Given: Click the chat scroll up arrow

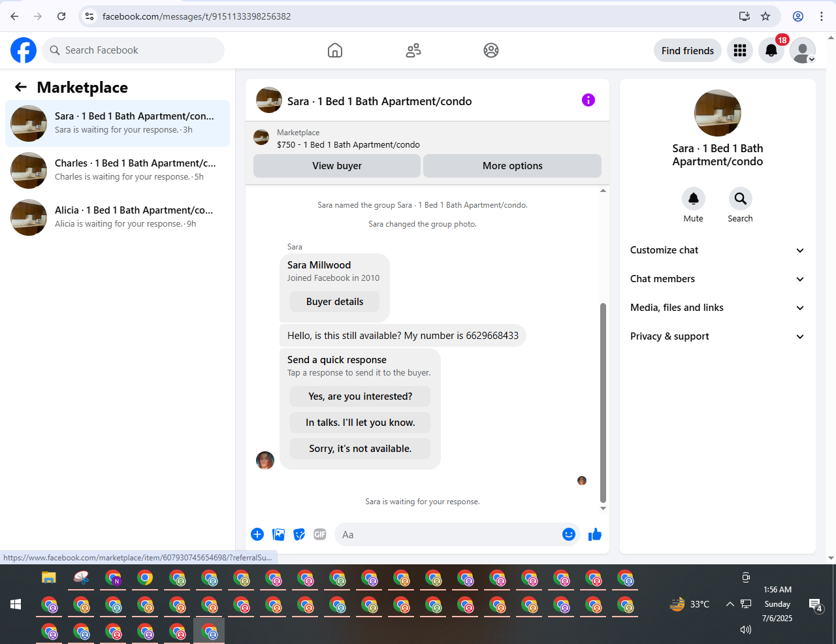Looking at the screenshot, I should click(603, 191).
